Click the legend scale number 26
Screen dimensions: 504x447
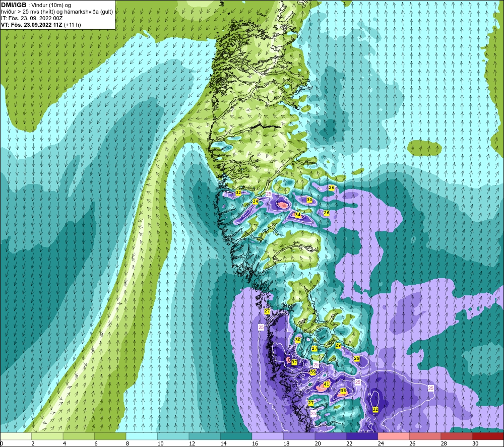coord(412,443)
